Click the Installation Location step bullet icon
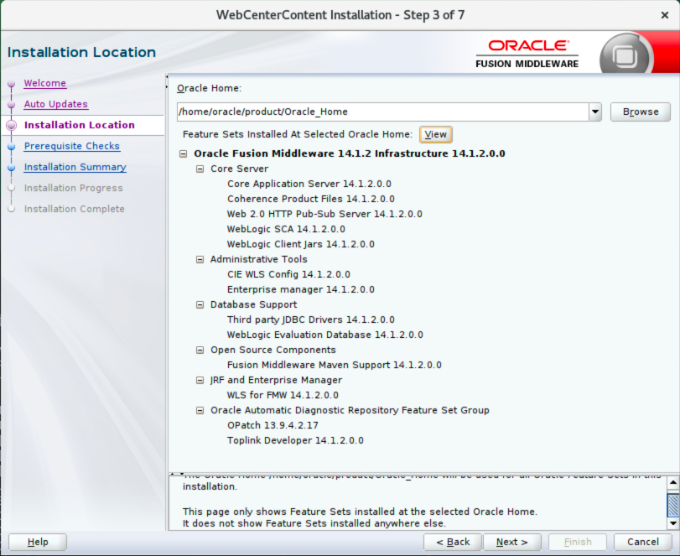 pyautogui.click(x=12, y=125)
